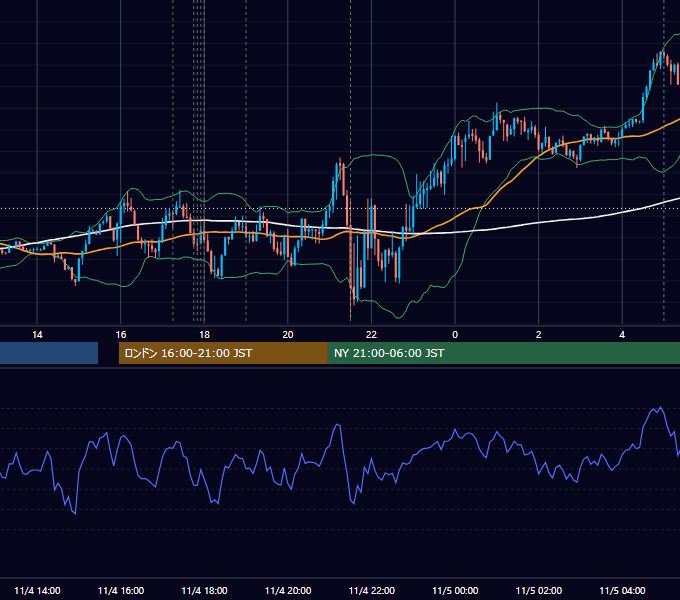The width and height of the screenshot is (680, 600).
Task: Click the hour label 18 on the time axis
Action: click(204, 335)
